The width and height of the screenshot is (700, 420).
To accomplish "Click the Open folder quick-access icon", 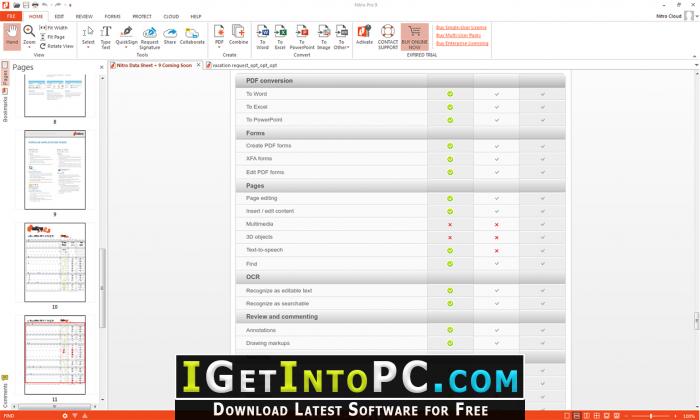I will coord(17,5).
